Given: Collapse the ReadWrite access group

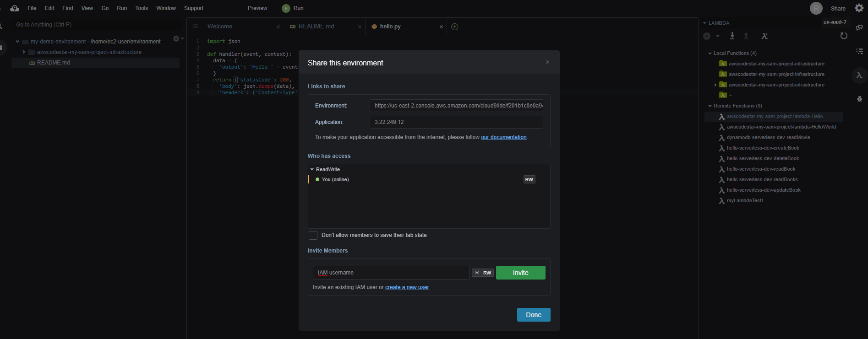Looking at the screenshot, I should pyautogui.click(x=312, y=169).
